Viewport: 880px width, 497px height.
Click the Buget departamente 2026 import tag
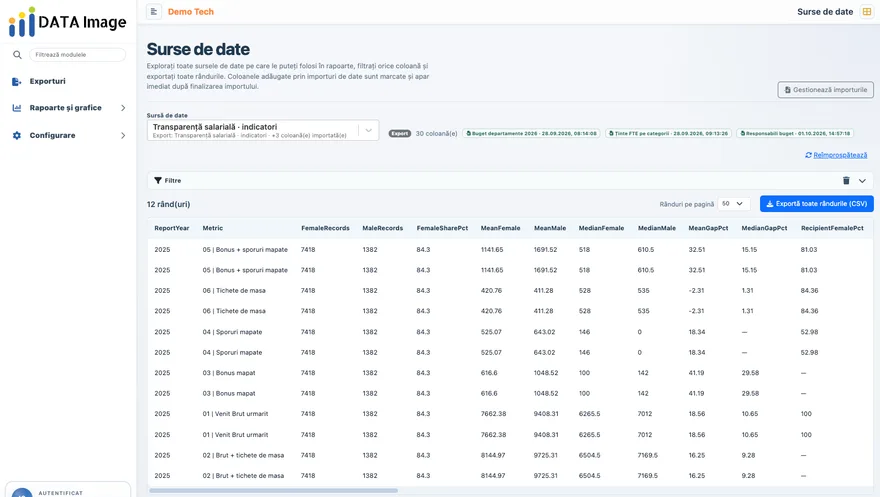coord(531,134)
